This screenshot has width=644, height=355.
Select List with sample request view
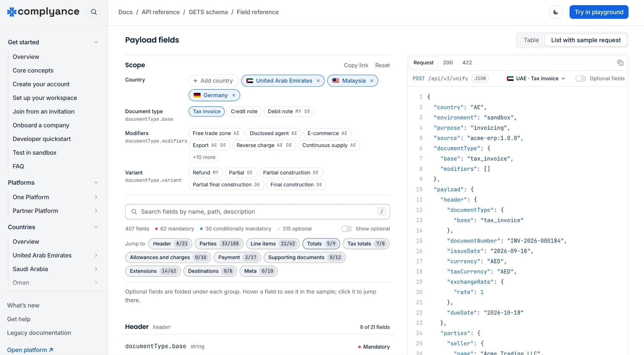click(586, 40)
